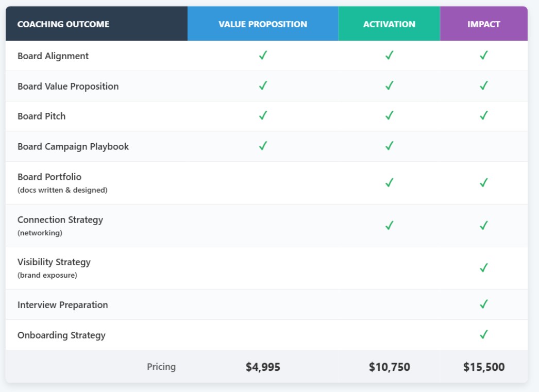Click Board Pitch checkmark in Activation column
This screenshot has height=392, width=539.
389,116
